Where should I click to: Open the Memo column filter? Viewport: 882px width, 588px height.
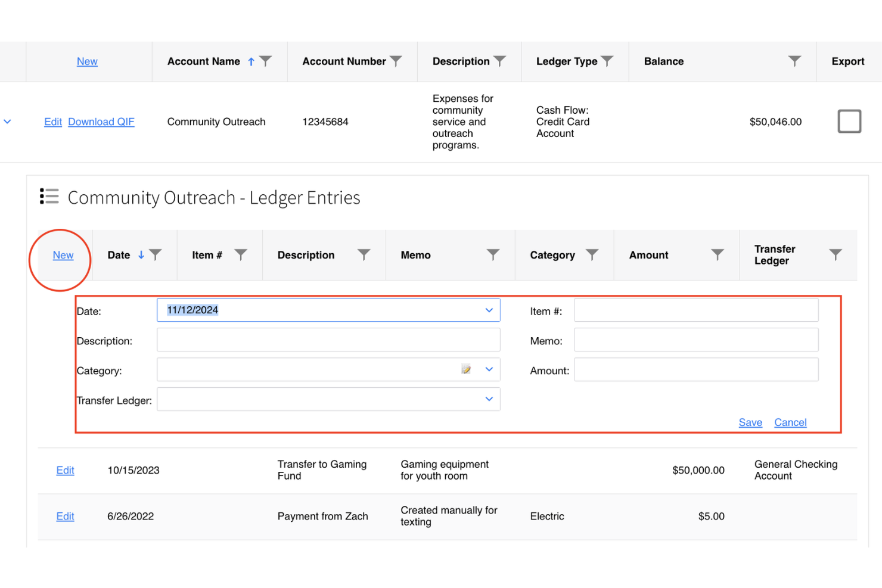[493, 254]
